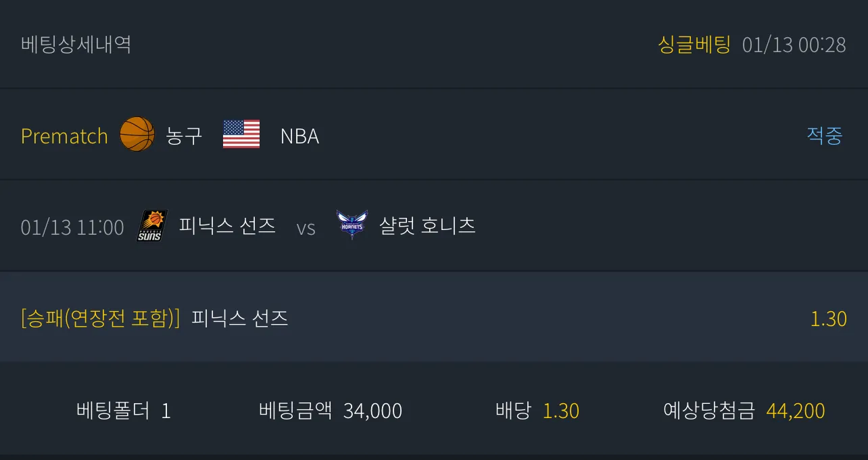Click the 1.30 odds in the selection row

pos(828,319)
